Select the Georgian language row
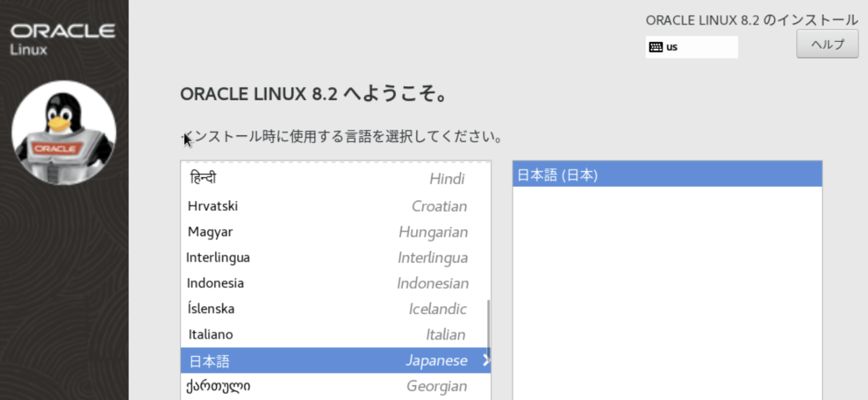The height and width of the screenshot is (400, 868). click(335, 386)
